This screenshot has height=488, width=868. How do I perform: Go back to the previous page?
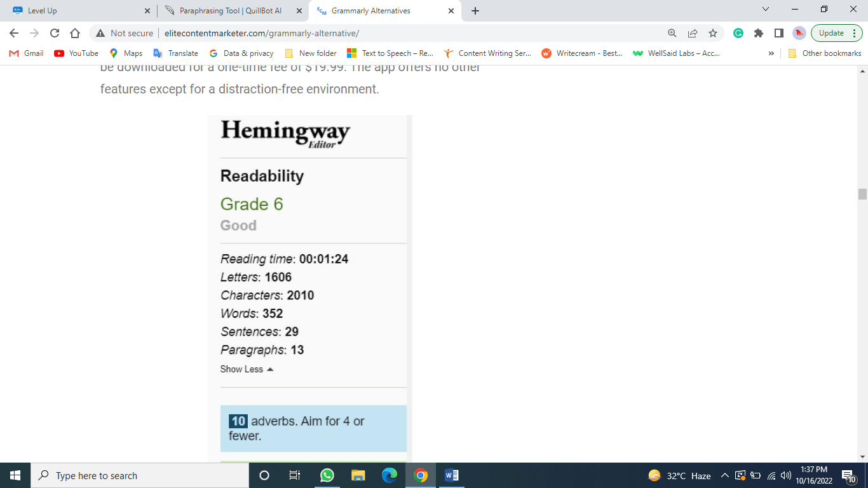pos(14,33)
